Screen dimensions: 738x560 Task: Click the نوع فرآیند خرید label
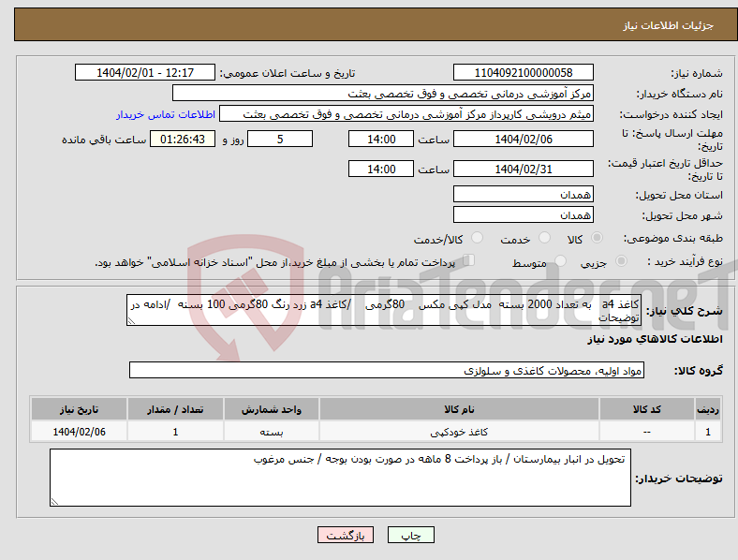pos(685,261)
